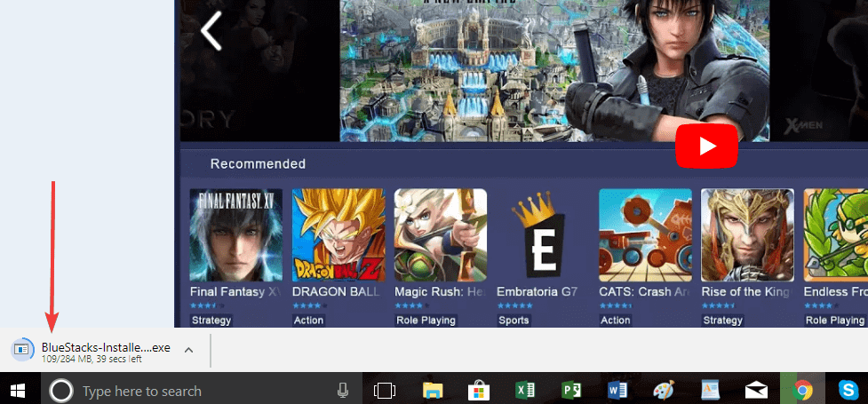Click the microphone icon in search box
Image resolution: width=868 pixels, height=404 pixels.
[343, 392]
